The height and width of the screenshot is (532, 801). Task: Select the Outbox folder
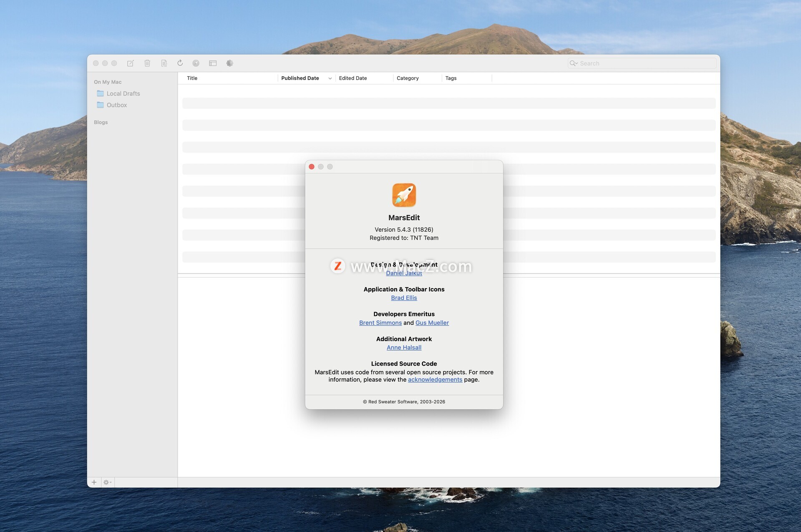(116, 105)
